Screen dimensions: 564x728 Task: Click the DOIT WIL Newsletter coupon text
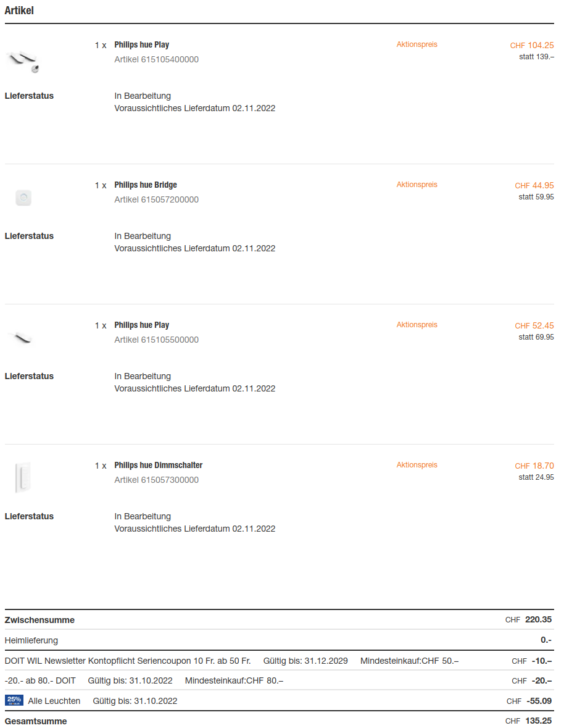click(128, 661)
